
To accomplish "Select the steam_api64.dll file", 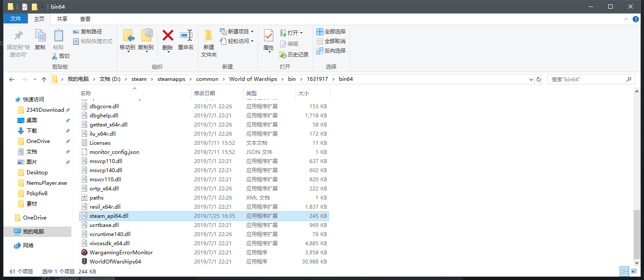I will [x=204, y=216].
